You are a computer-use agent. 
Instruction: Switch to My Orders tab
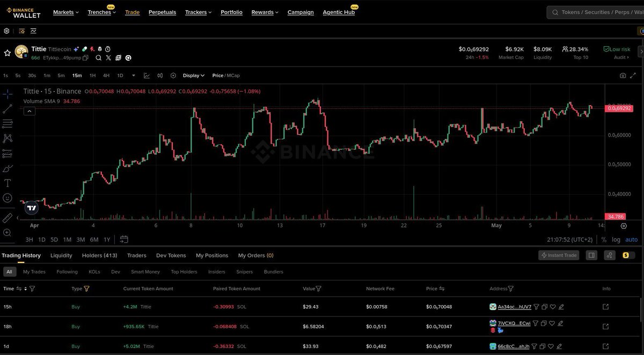255,255
